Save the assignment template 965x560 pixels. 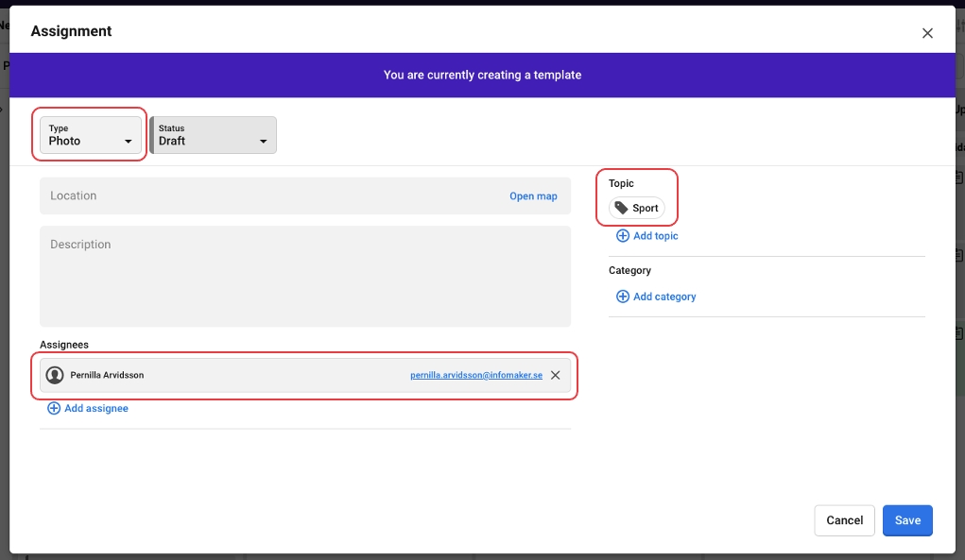point(907,520)
